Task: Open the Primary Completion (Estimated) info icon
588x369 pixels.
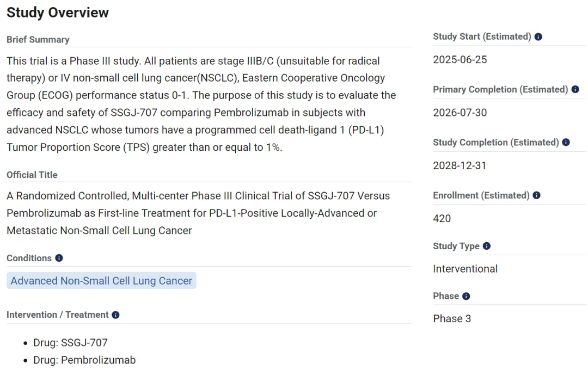Action: [x=575, y=90]
